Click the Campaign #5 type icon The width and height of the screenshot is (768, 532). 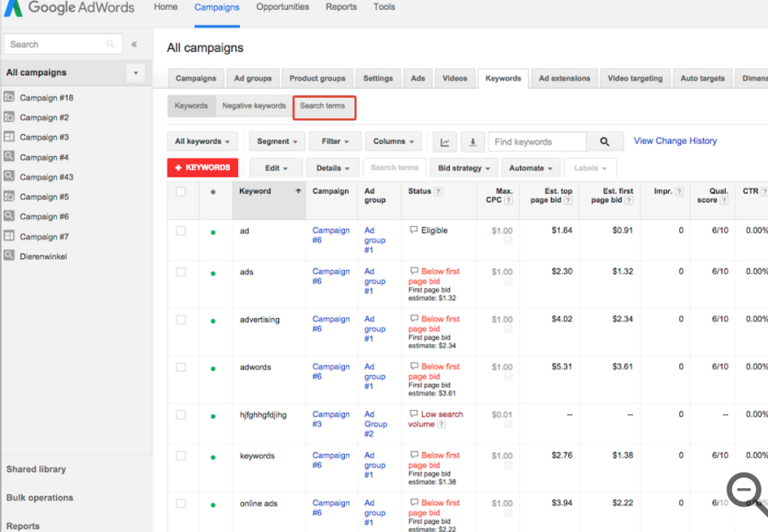[x=9, y=196]
